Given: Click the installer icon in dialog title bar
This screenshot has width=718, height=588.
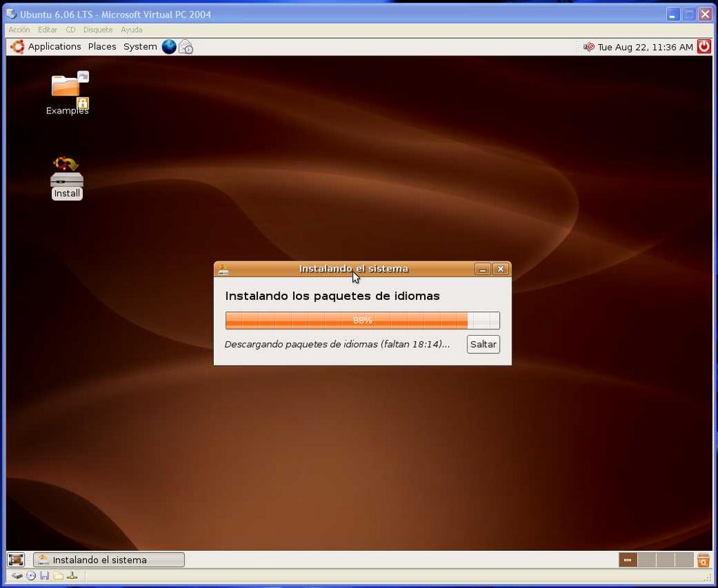Looking at the screenshot, I should (x=223, y=269).
